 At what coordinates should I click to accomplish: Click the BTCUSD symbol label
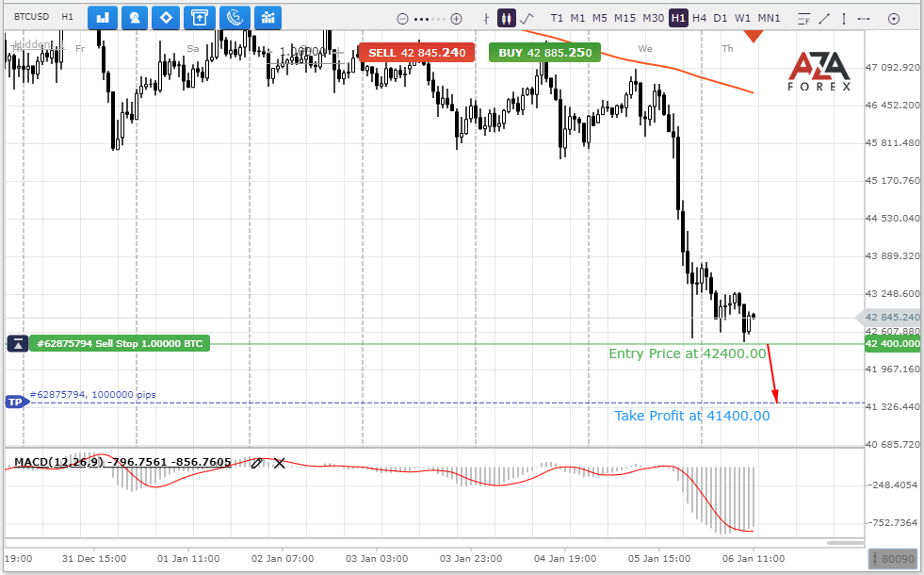[x=32, y=17]
